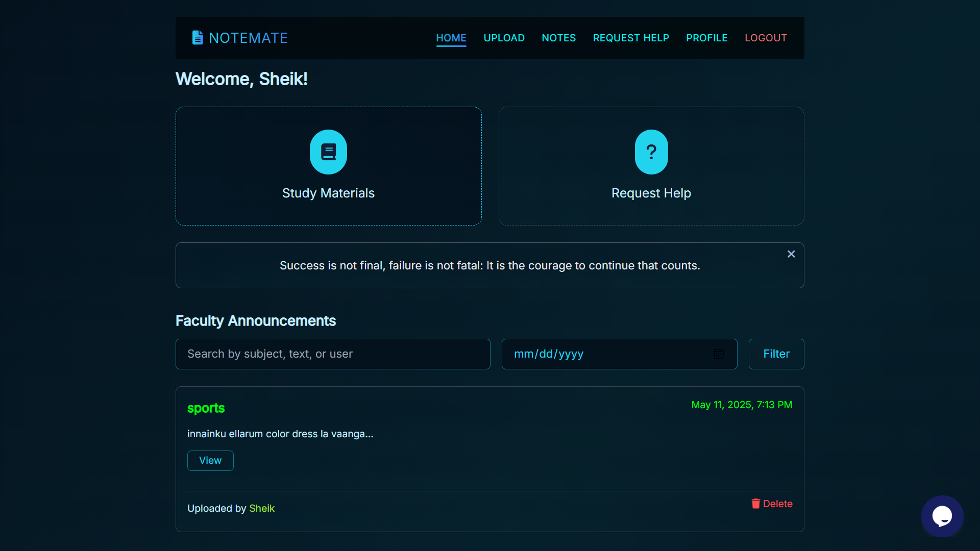Image resolution: width=980 pixels, height=551 pixels.
Task: Open the sports announcement title
Action: [x=206, y=408]
